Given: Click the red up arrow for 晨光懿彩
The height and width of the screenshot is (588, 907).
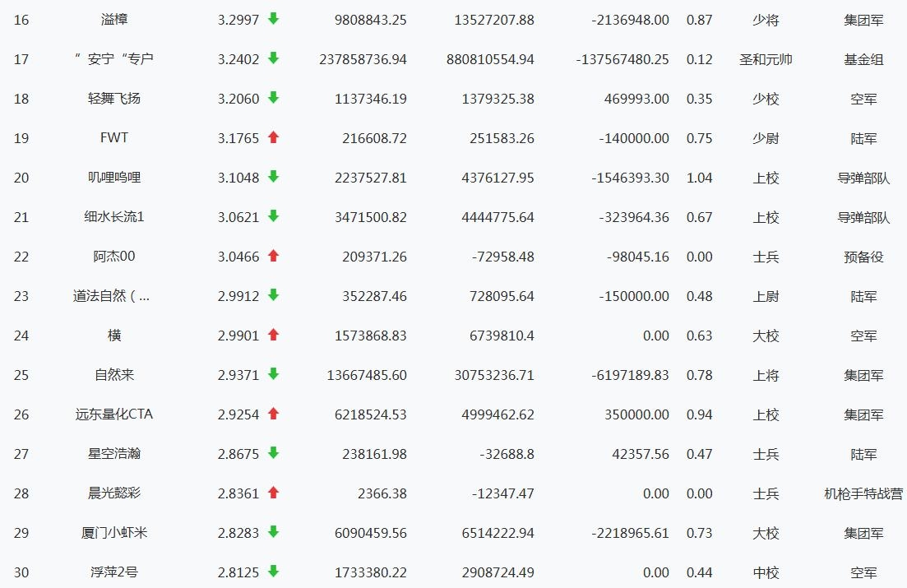Looking at the screenshot, I should pyautogui.click(x=274, y=493).
